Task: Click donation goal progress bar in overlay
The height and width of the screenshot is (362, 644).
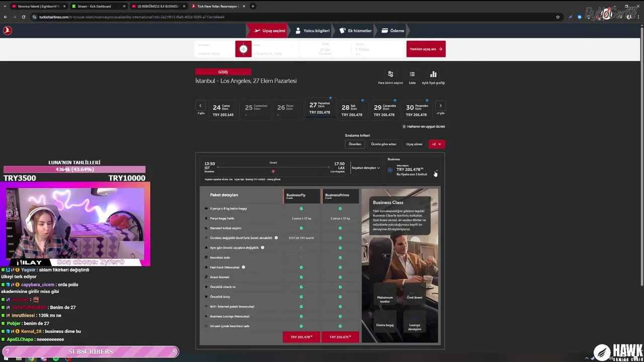Action: click(74, 169)
